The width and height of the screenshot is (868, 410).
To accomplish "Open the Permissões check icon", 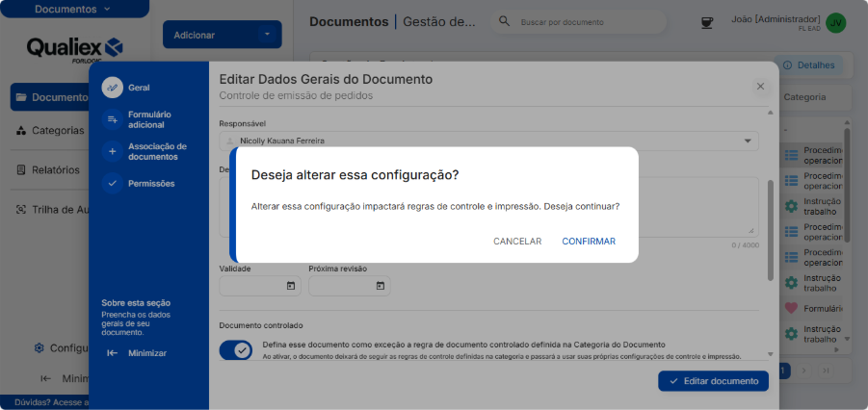I will 113,183.
